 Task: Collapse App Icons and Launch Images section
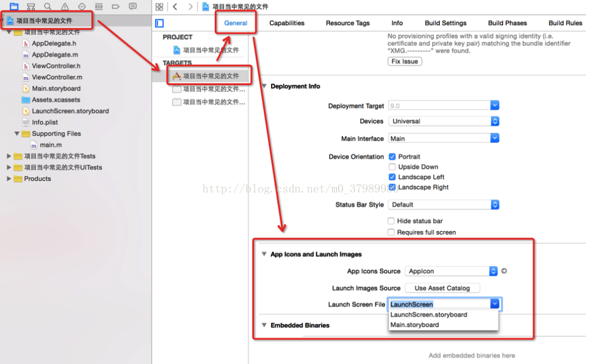click(264, 254)
